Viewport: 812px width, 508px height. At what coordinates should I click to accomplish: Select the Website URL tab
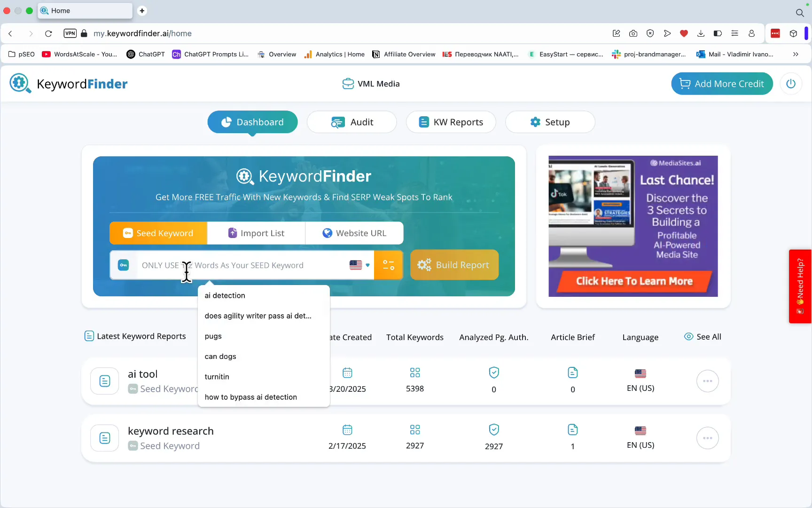pos(354,233)
